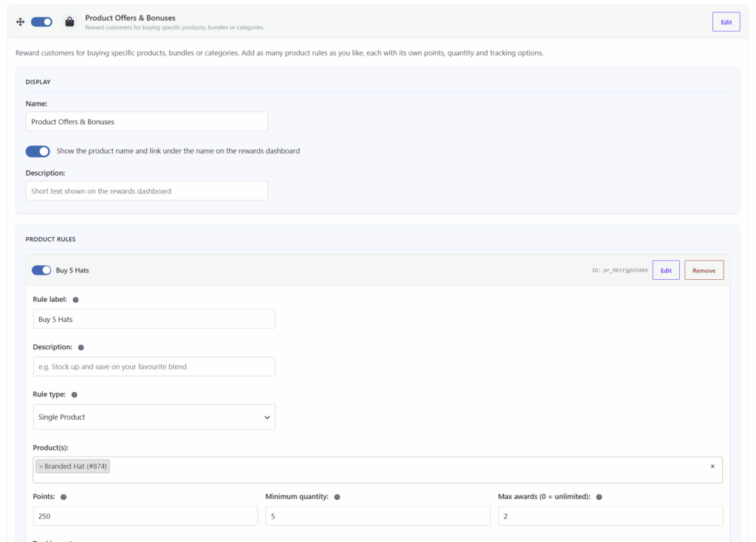
Task: Click help icon next to Rule label
Action: pos(76,300)
